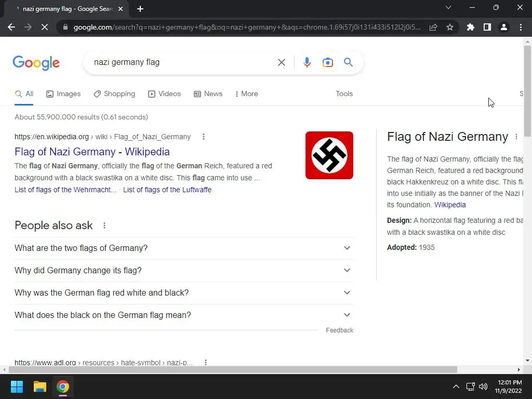This screenshot has width=532, height=399.
Task: Clear the search box text
Action: [281, 62]
